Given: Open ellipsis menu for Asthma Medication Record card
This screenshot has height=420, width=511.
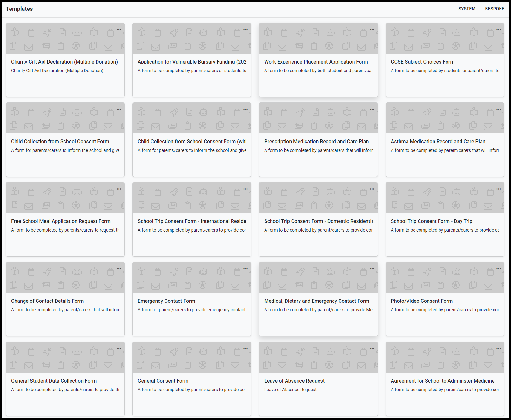Looking at the screenshot, I should 499,109.
